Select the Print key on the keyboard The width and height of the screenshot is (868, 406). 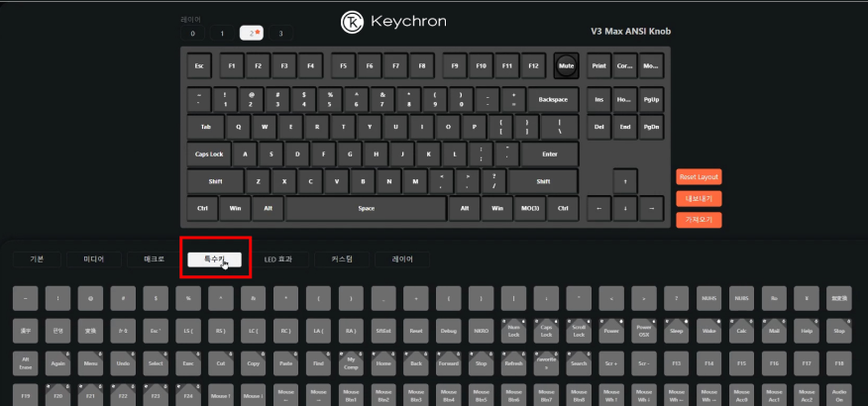[598, 65]
